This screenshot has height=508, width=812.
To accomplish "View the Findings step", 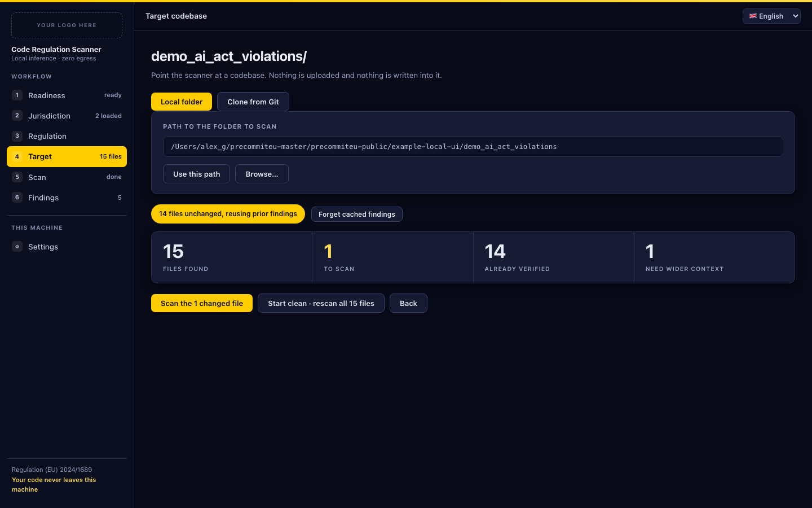I will coord(67,198).
